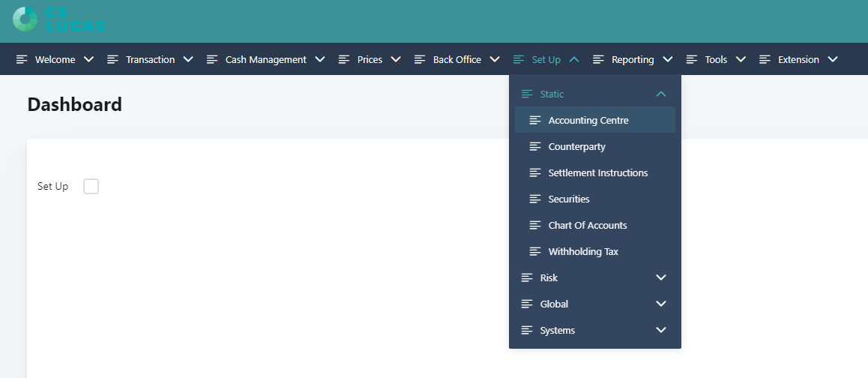
Task: Expand the Global submenu arrow
Action: tap(660, 304)
